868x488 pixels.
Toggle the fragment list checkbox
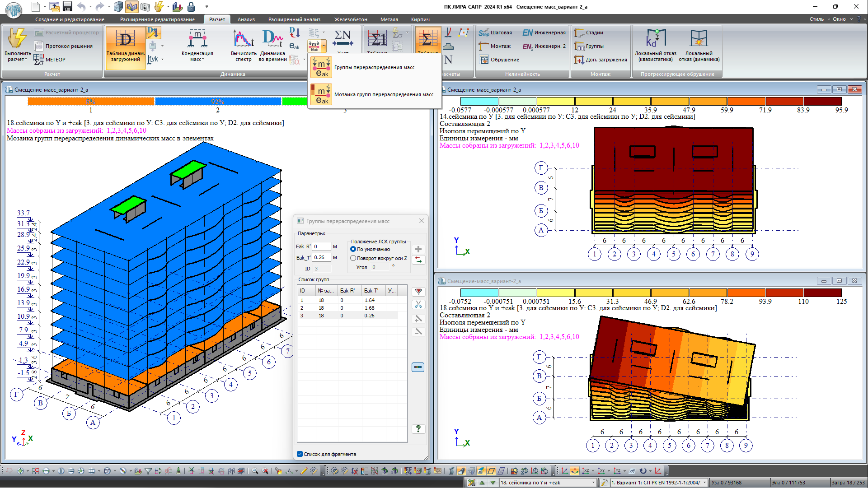click(x=300, y=454)
